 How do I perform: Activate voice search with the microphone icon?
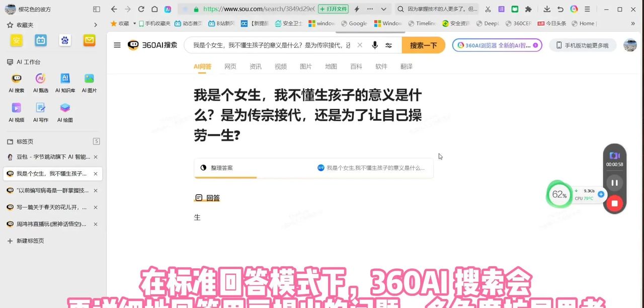(374, 45)
